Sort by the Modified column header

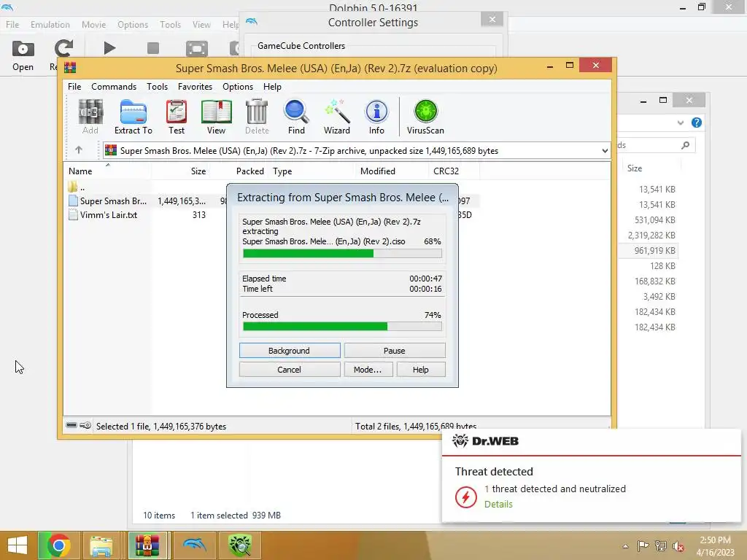(392, 171)
